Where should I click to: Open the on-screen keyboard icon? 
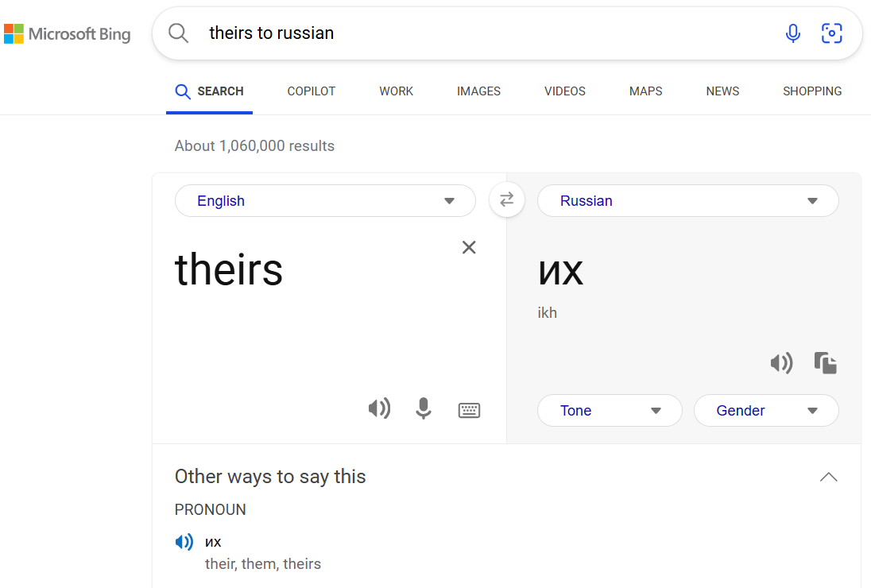pos(469,410)
